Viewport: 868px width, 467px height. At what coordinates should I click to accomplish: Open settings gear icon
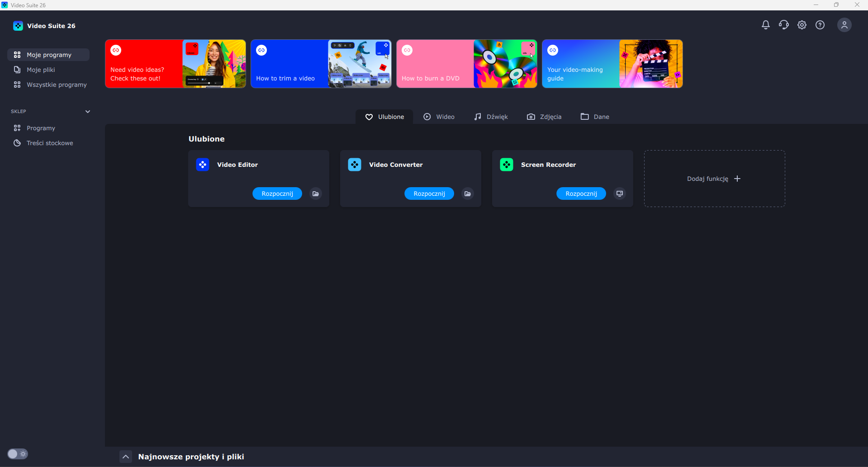(802, 25)
